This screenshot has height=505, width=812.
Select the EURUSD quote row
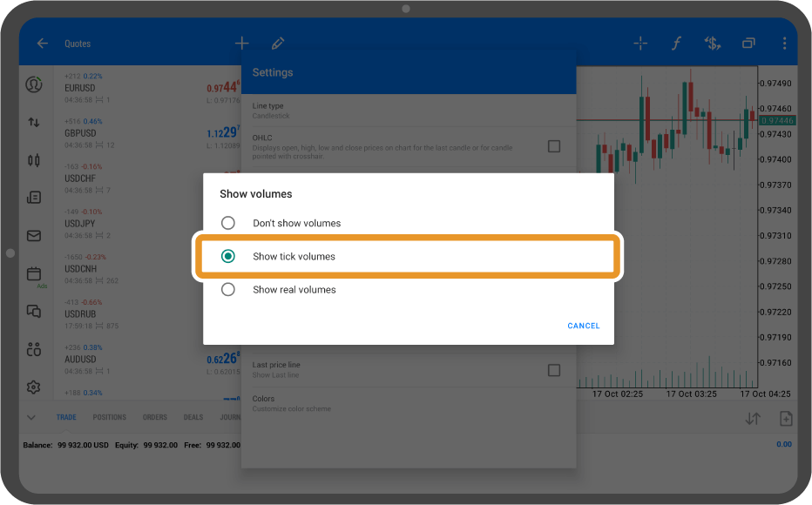147,88
